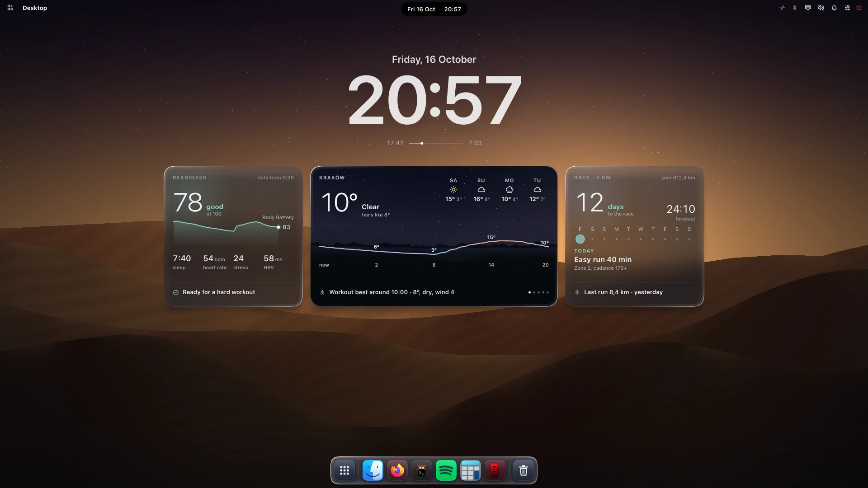This screenshot has height=488, width=868.
Task: Open quick settings sliders icon
Action: click(x=847, y=8)
